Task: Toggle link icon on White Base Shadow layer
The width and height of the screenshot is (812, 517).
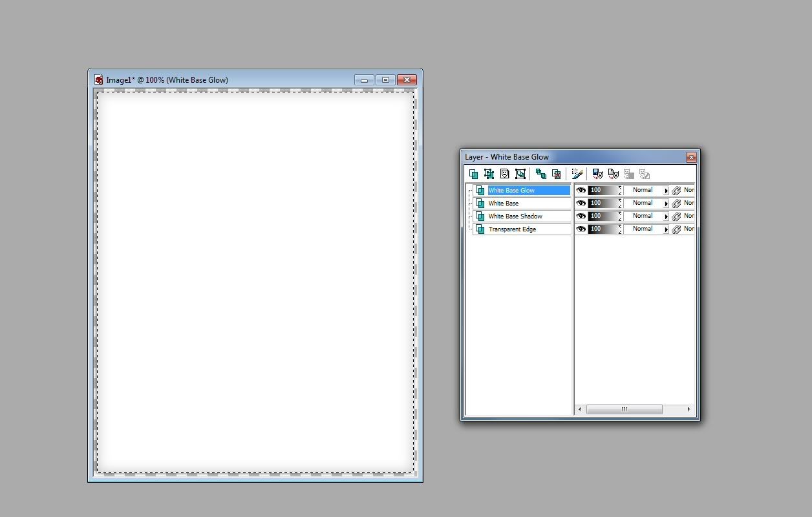Action: 676,216
